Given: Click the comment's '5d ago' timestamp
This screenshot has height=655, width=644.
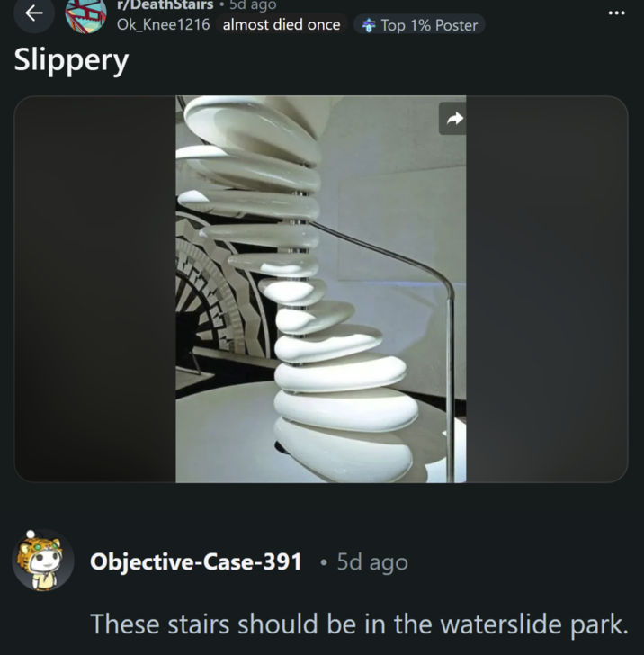Looking at the screenshot, I should [x=372, y=562].
